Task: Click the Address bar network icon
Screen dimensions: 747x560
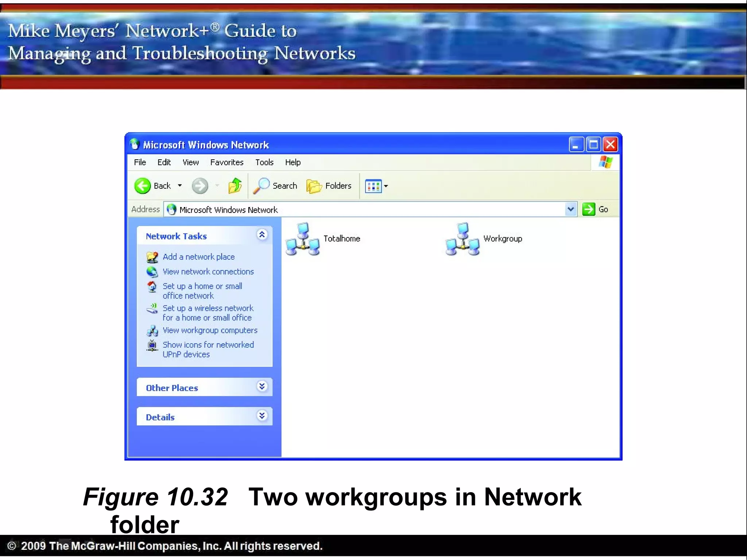Action: 171,210
